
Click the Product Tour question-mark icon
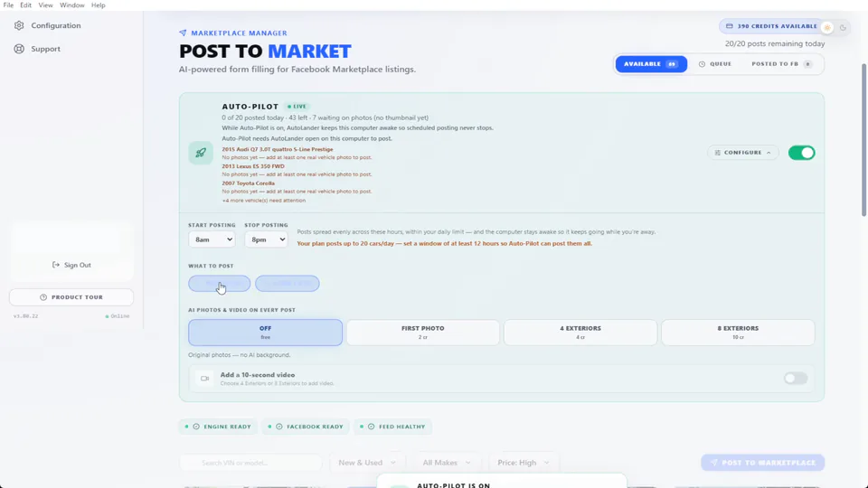(43, 297)
